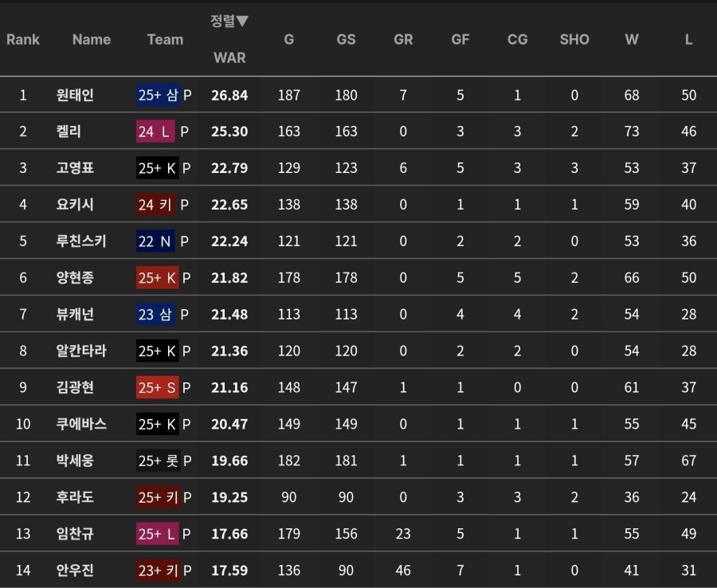The height and width of the screenshot is (588, 717).
Task: Open player 켈리's profile link
Action: [x=69, y=131]
